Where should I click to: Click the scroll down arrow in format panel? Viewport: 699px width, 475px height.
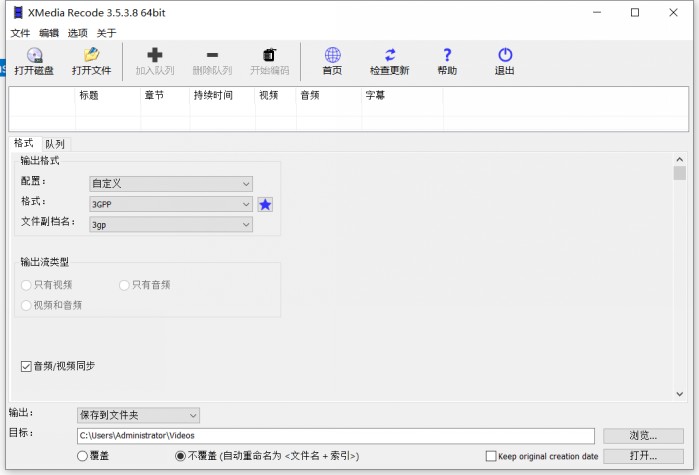click(x=679, y=394)
